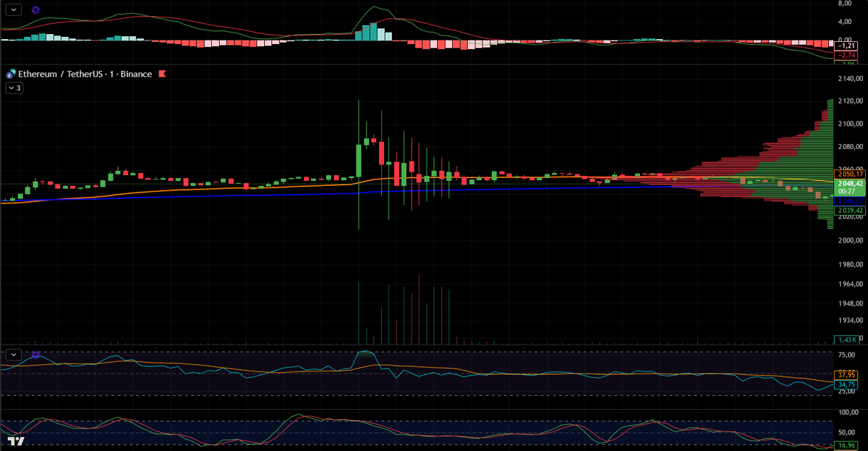
Task: Click the 1934,00 price scale tick
Action: tap(849, 320)
